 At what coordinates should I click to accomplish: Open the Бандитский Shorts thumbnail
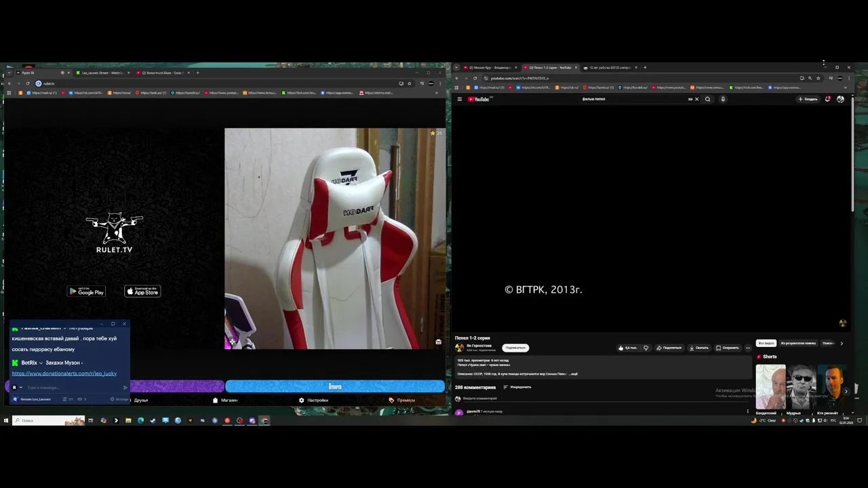[x=771, y=387]
